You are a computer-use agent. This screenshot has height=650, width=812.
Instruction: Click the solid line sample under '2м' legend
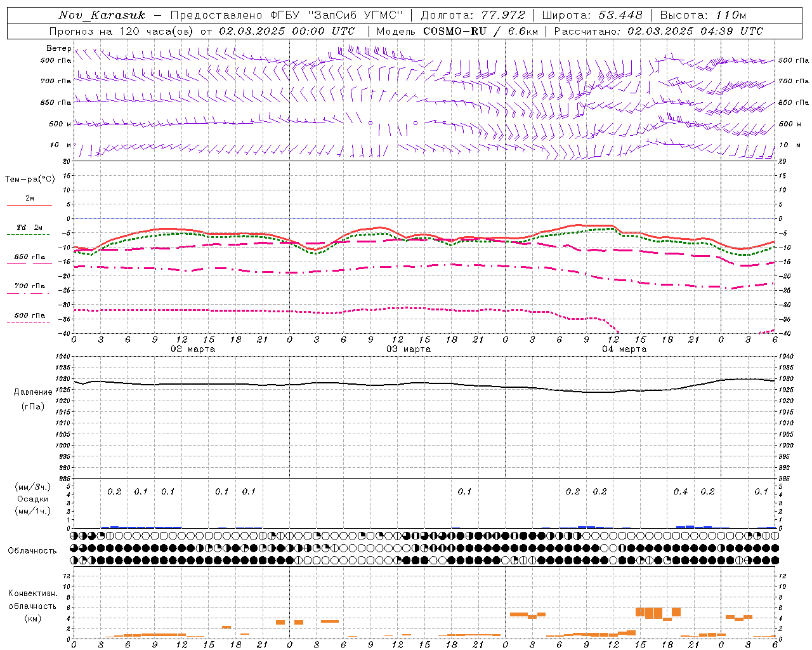tap(29, 205)
